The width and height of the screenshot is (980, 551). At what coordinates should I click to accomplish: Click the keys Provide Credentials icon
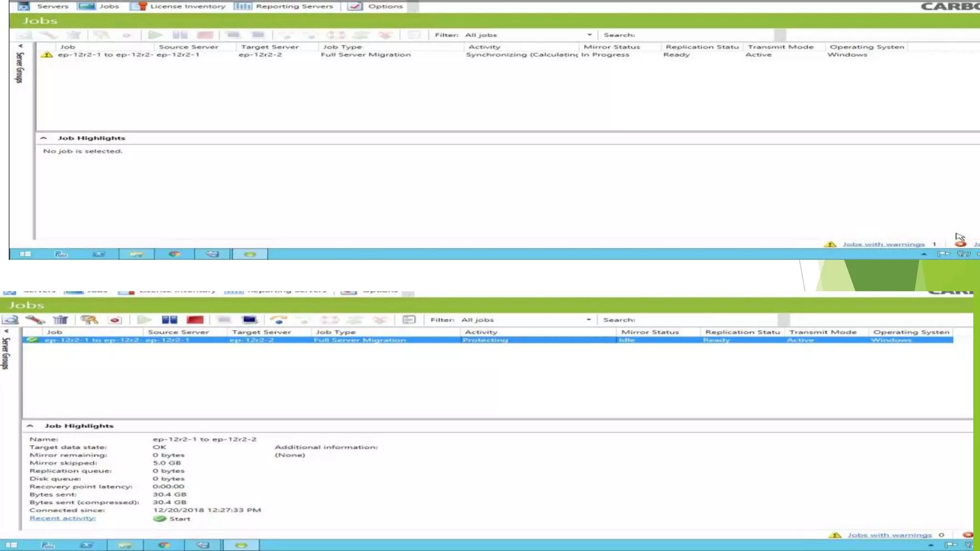89,320
